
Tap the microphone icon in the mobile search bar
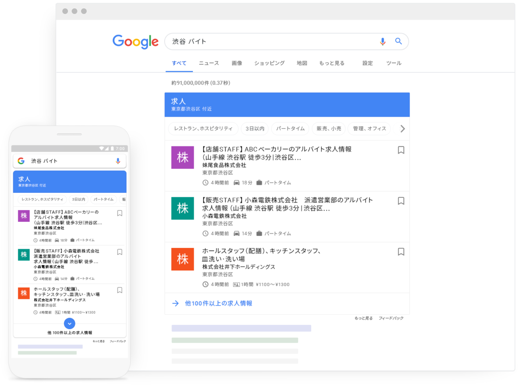point(117,161)
